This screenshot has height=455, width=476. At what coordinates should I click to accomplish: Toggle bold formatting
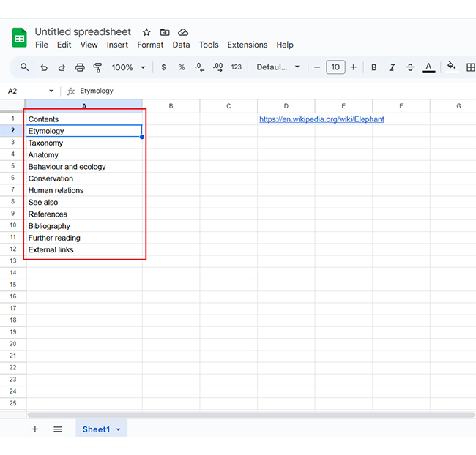point(374,67)
